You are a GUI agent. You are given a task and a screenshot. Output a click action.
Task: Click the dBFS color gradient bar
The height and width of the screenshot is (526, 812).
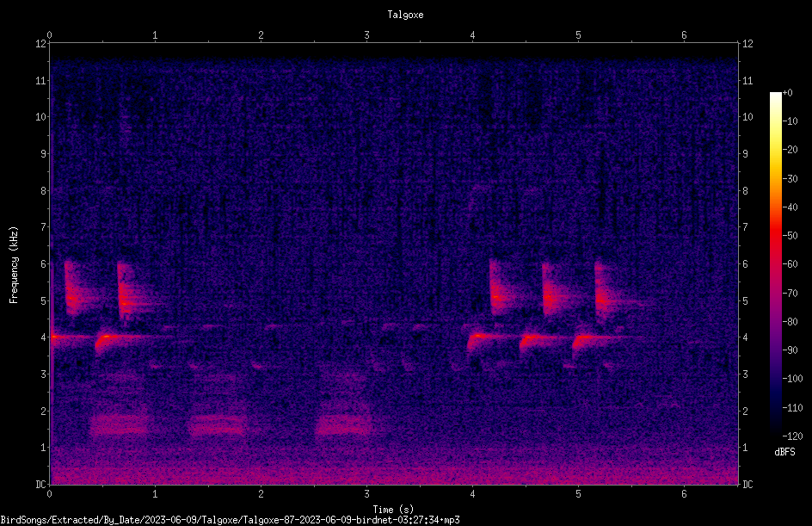coord(775,263)
